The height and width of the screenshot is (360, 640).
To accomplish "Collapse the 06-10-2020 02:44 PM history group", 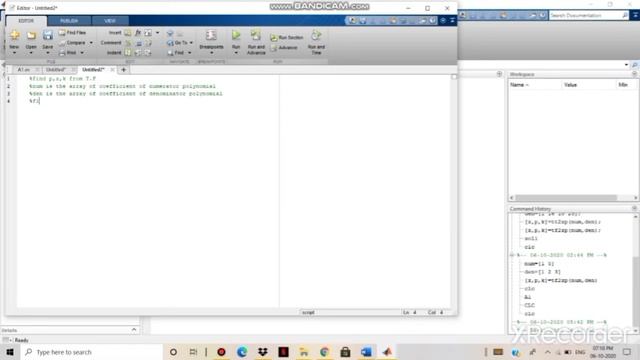I will (x=512, y=255).
